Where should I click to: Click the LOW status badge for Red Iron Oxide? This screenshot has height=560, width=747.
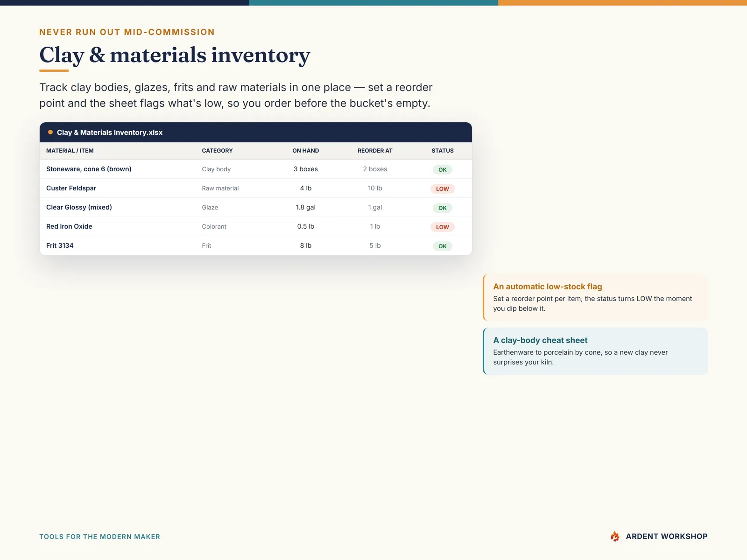click(443, 227)
